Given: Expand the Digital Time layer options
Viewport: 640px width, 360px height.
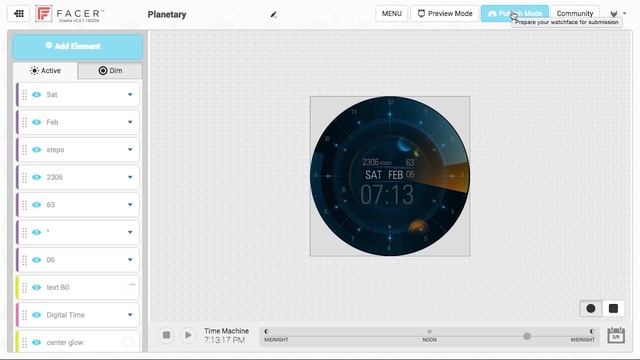Looking at the screenshot, I should (130, 315).
